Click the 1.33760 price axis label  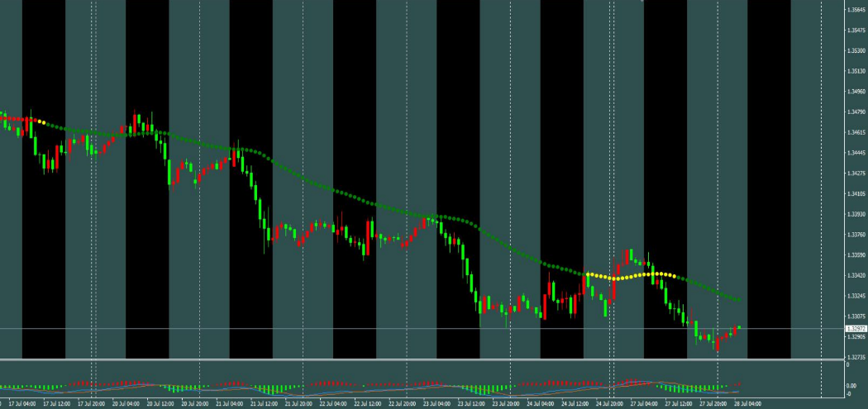(x=856, y=235)
